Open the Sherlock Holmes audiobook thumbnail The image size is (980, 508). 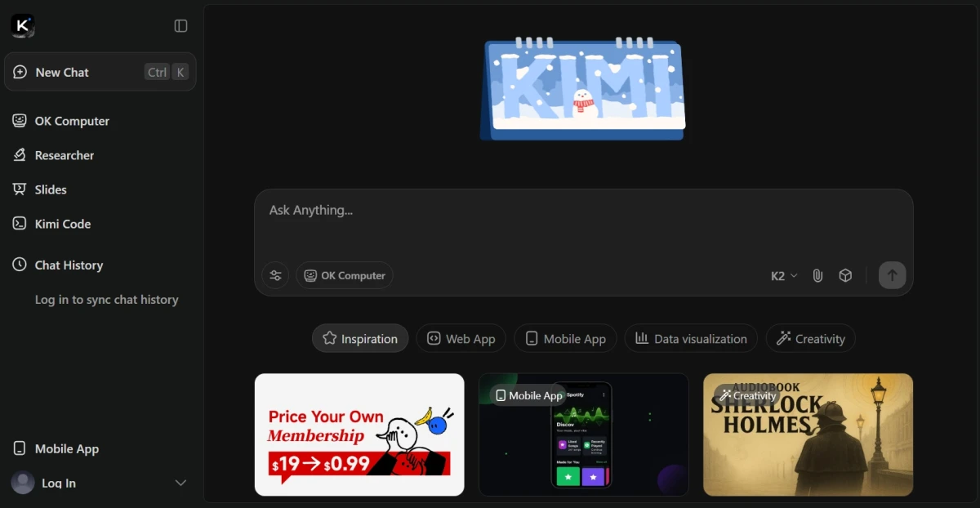[x=808, y=434]
